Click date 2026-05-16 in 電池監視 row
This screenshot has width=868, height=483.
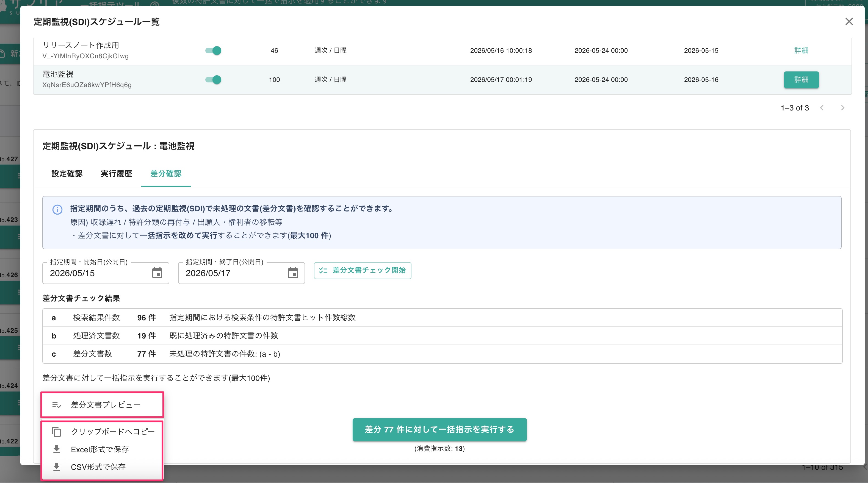[701, 80]
